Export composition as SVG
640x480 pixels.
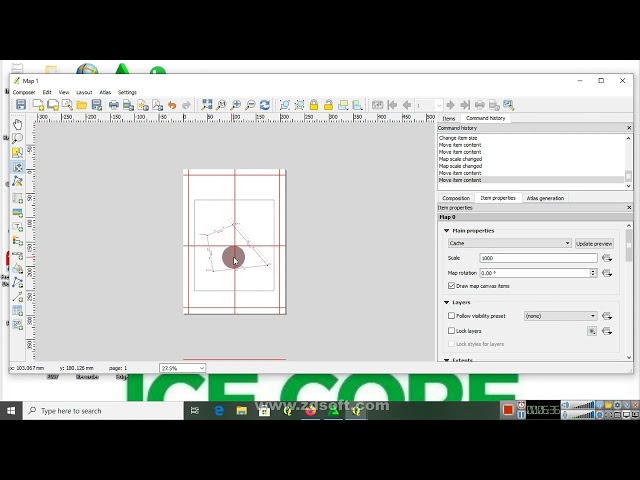pos(143,105)
